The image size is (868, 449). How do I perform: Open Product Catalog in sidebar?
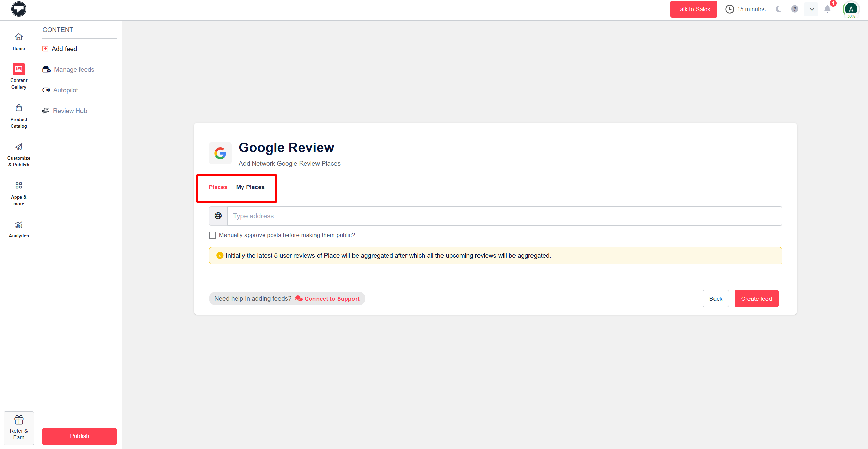point(19,108)
